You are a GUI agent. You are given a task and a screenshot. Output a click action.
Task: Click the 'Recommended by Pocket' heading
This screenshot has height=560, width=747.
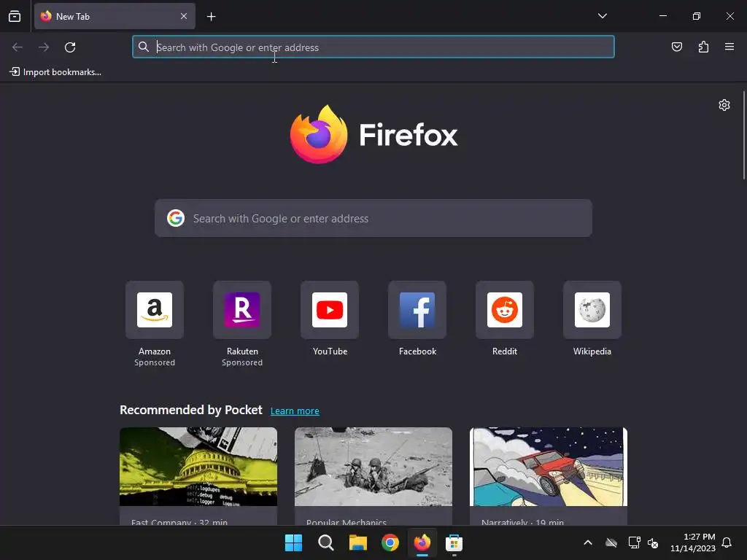191,410
